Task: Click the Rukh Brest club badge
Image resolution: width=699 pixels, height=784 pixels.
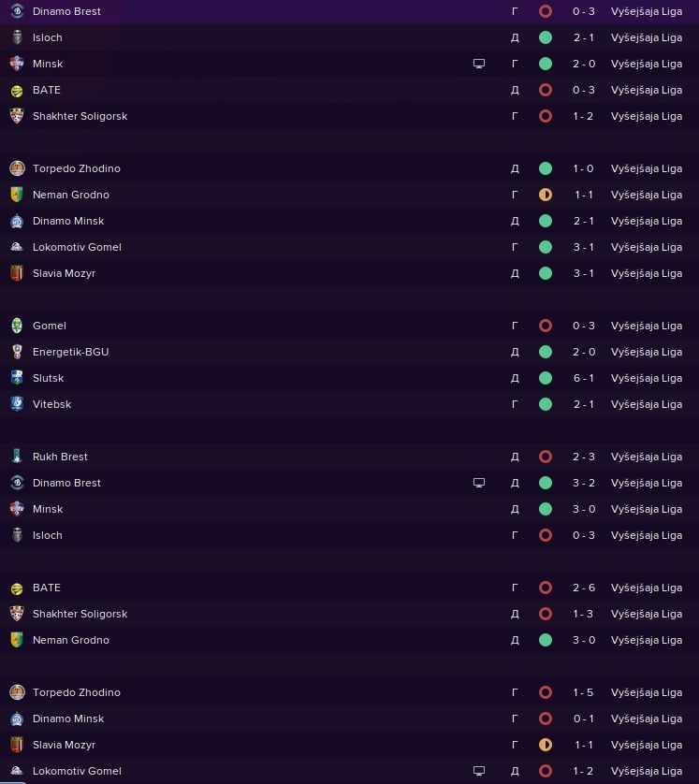Action: pos(17,457)
